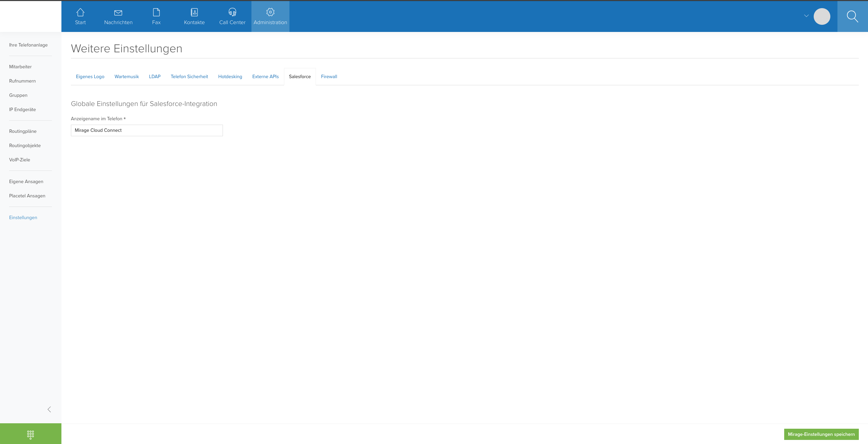
Task: Expand the user menu chevron
Action: 806,16
